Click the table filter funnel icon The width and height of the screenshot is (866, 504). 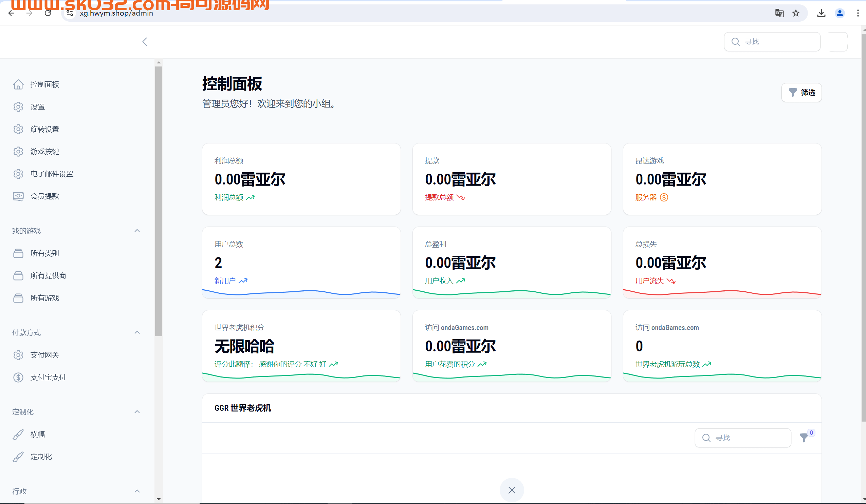pos(804,438)
